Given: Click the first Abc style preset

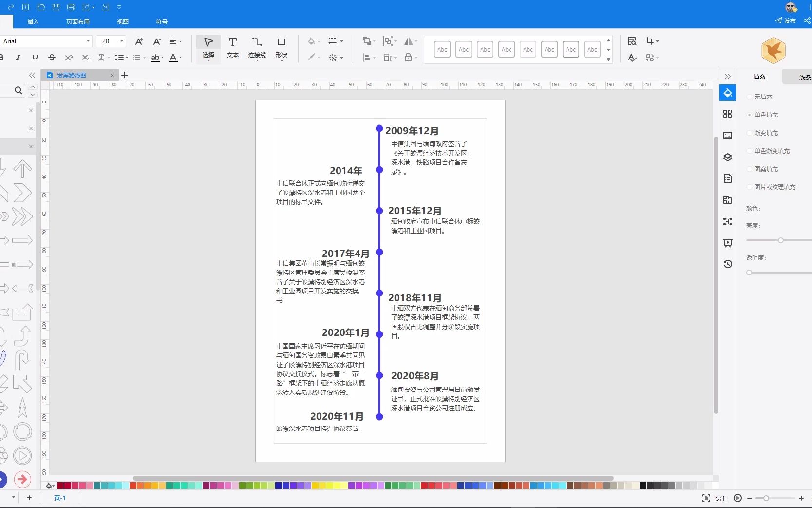Looking at the screenshot, I should pos(442,49).
